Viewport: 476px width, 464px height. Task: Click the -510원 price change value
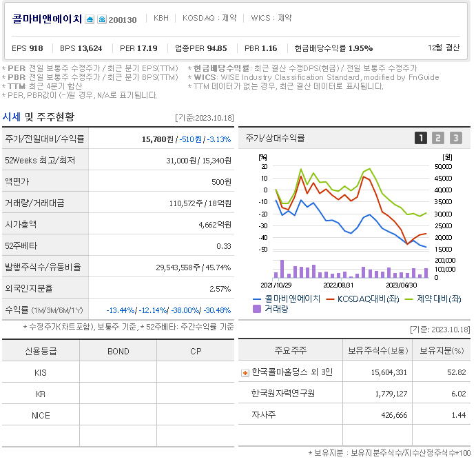point(191,139)
